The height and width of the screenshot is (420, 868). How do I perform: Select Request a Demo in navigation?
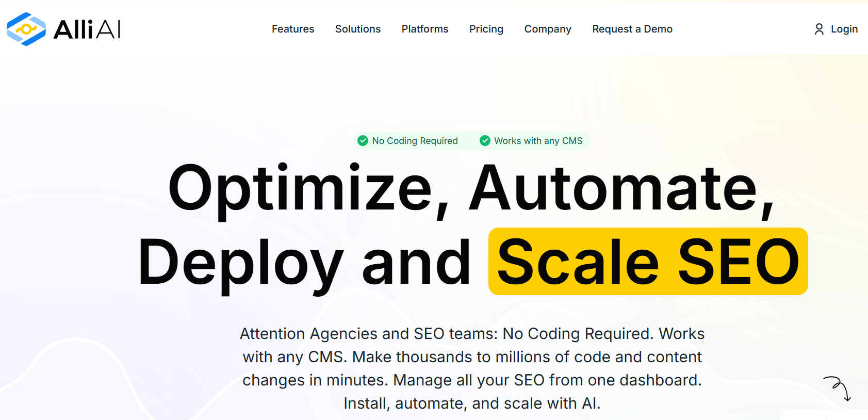tap(632, 29)
